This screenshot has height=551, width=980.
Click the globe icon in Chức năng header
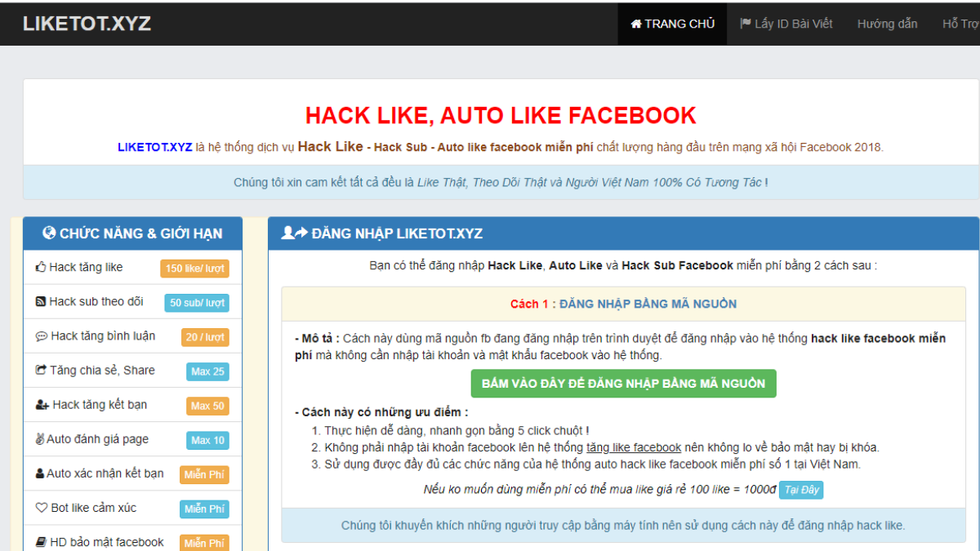click(x=49, y=233)
